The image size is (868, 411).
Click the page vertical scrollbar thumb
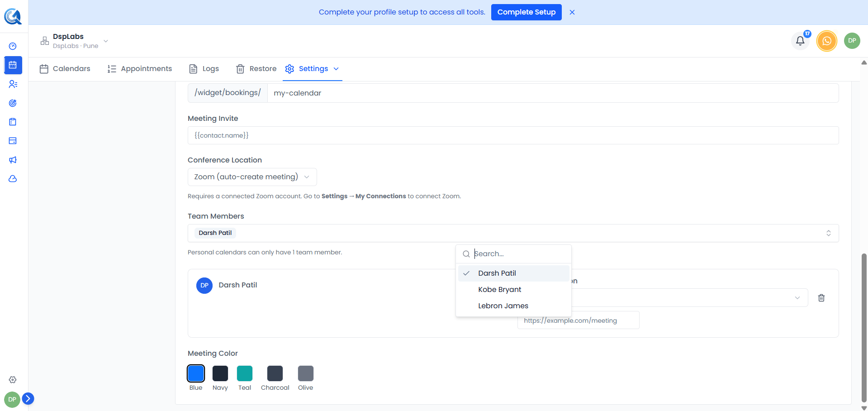coord(864,327)
